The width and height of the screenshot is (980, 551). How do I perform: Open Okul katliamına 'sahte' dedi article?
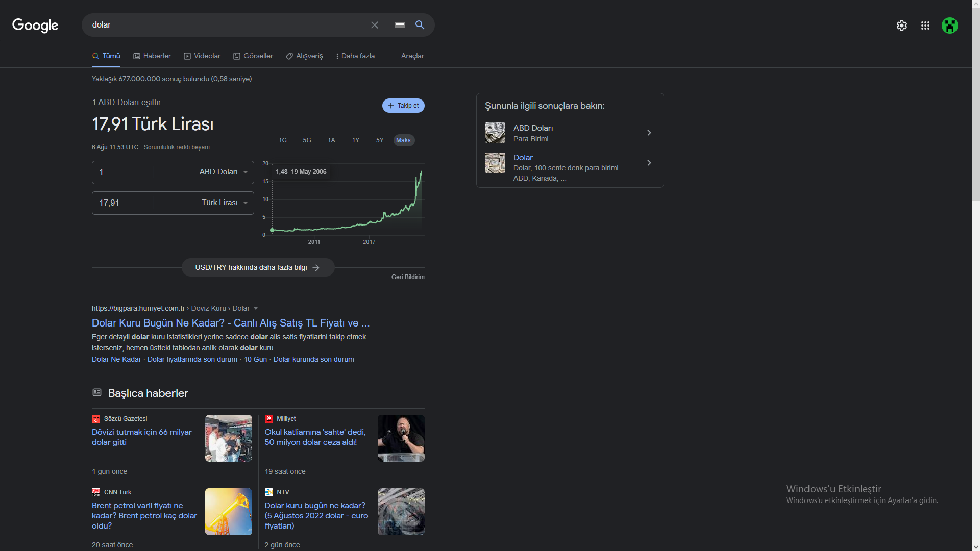(x=315, y=437)
